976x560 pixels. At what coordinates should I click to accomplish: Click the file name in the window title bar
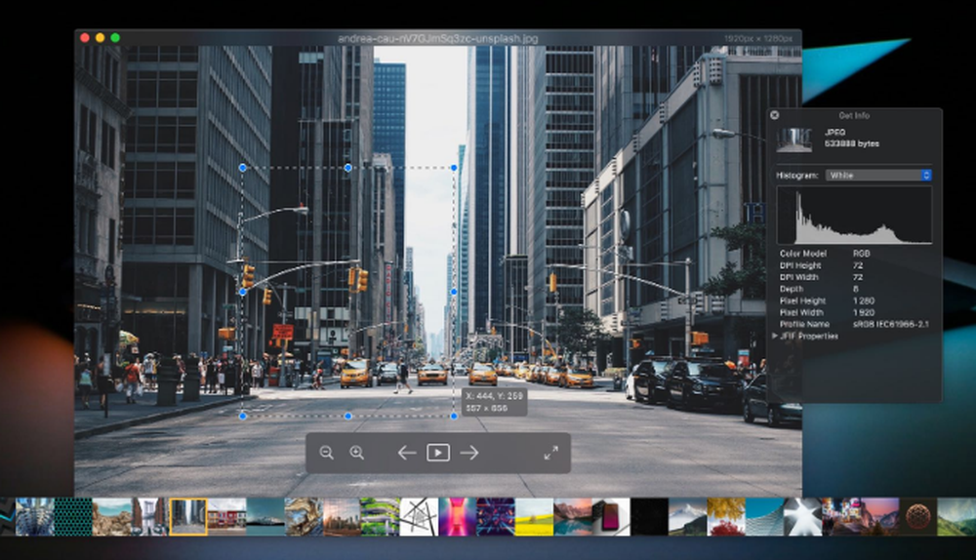(437, 39)
